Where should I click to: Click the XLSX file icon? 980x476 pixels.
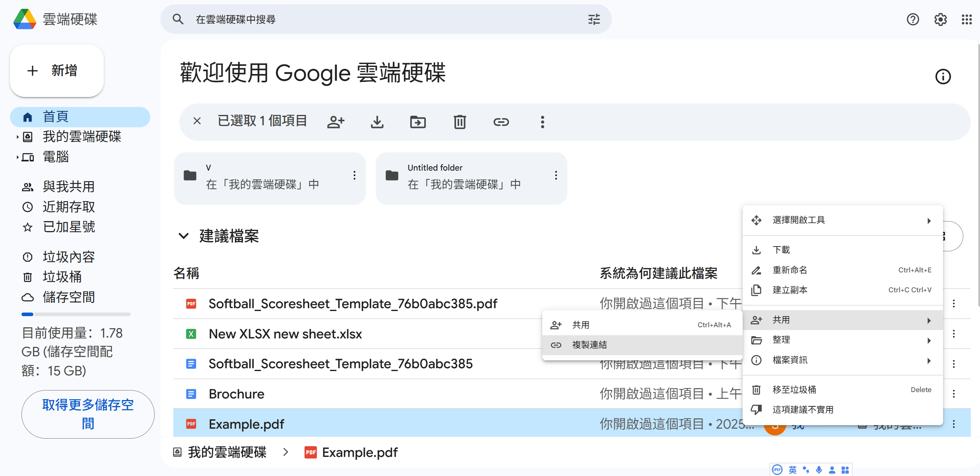[191, 334]
